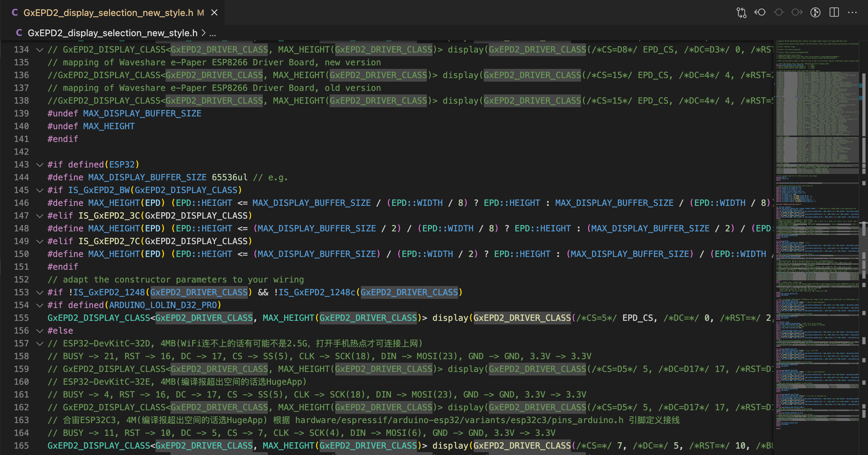This screenshot has width=868, height=455.
Task: Click comment 'Driver Board, new version' on line 135
Action: coord(317,62)
